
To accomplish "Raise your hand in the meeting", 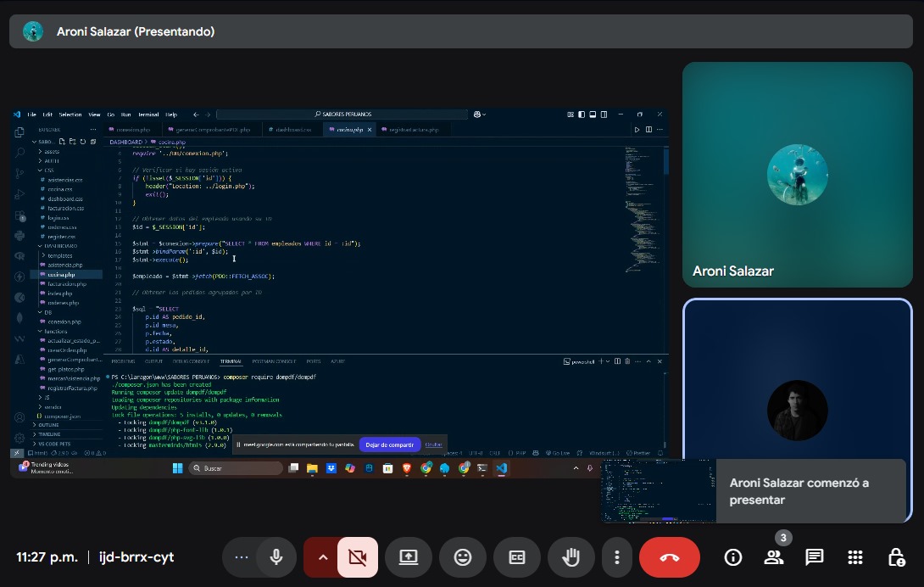I will pyautogui.click(x=571, y=557).
